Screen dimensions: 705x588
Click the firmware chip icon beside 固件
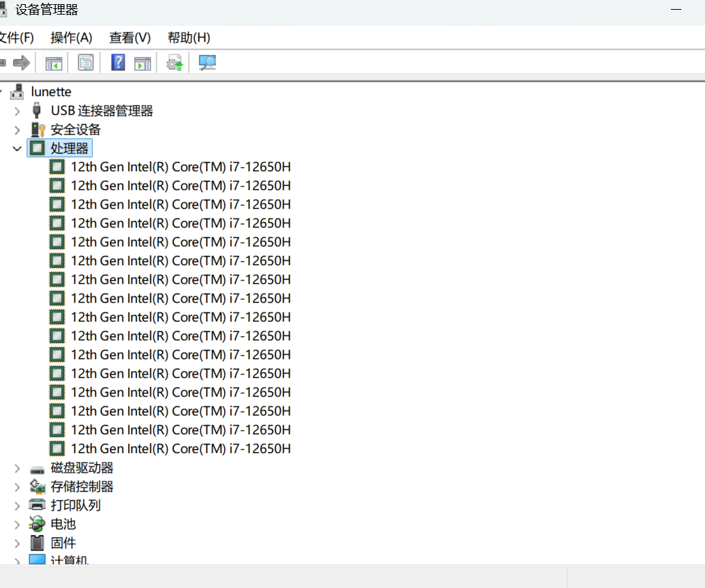pos(38,543)
